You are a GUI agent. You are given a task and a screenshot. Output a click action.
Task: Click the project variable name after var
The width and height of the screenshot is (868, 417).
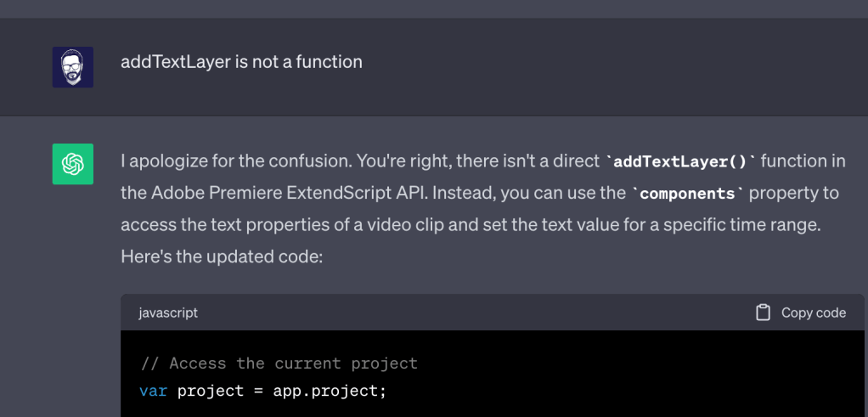206,391
